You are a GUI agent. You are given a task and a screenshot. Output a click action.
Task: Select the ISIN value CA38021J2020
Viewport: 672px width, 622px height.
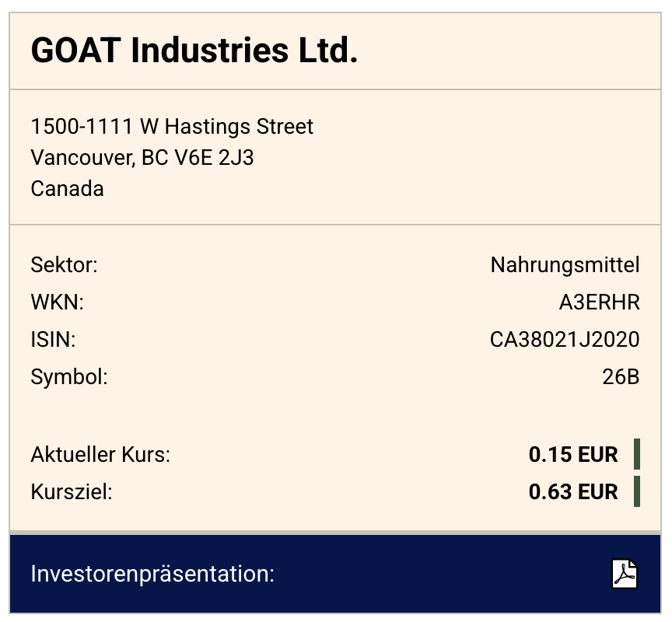point(565,340)
